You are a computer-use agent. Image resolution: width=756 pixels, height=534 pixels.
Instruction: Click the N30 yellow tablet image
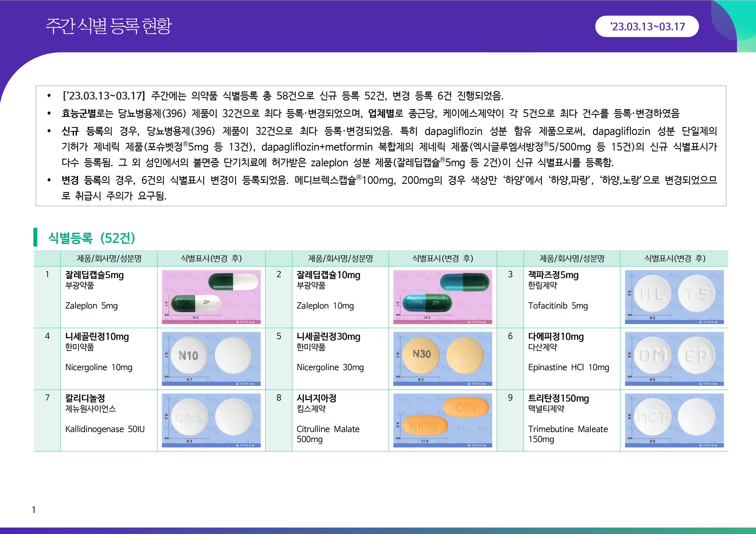tap(442, 359)
